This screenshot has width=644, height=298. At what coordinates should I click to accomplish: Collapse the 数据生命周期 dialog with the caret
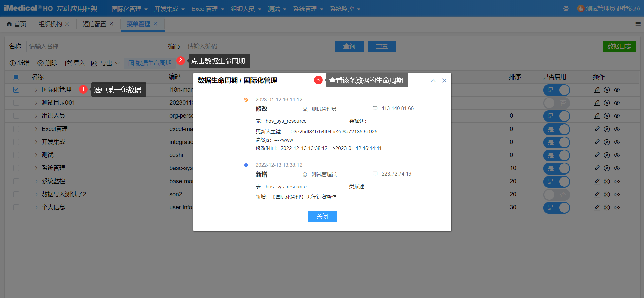coord(433,81)
